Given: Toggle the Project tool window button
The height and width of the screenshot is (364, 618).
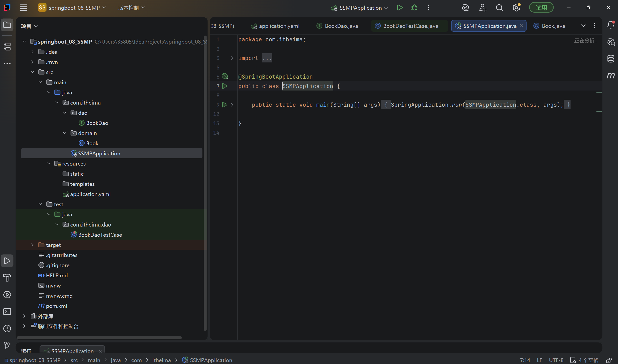Looking at the screenshot, I should pos(7,25).
